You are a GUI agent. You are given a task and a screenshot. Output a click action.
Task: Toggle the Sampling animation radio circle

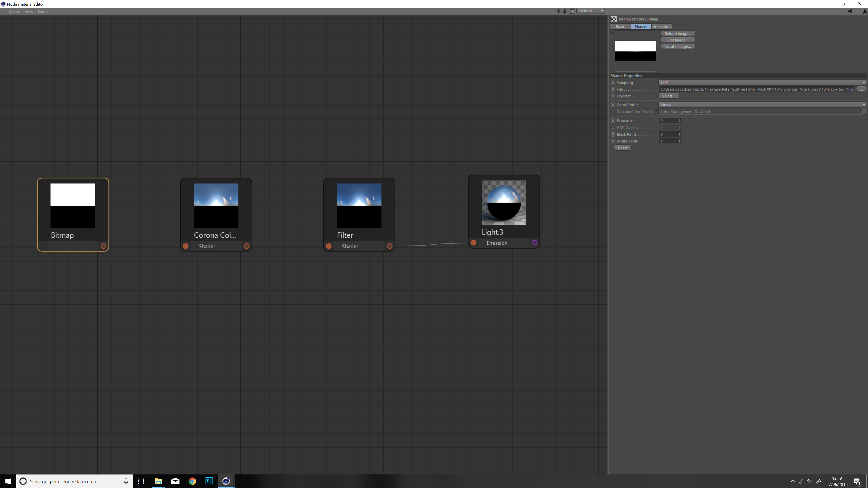[x=613, y=83]
